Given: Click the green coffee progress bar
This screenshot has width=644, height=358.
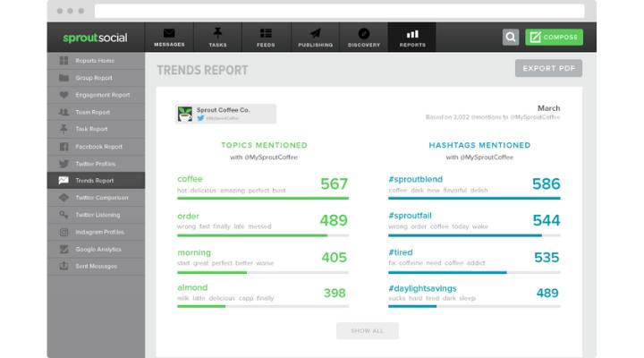Looking at the screenshot, I should 263,198.
